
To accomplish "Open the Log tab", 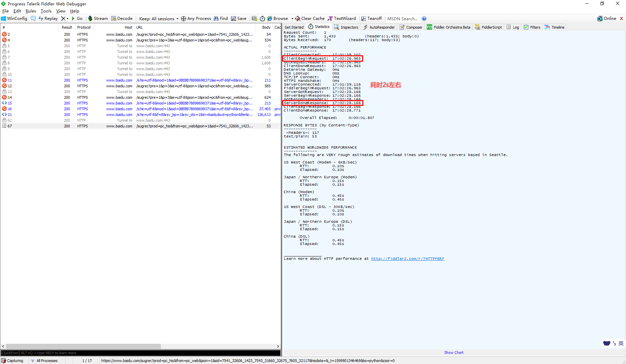I will (513, 27).
